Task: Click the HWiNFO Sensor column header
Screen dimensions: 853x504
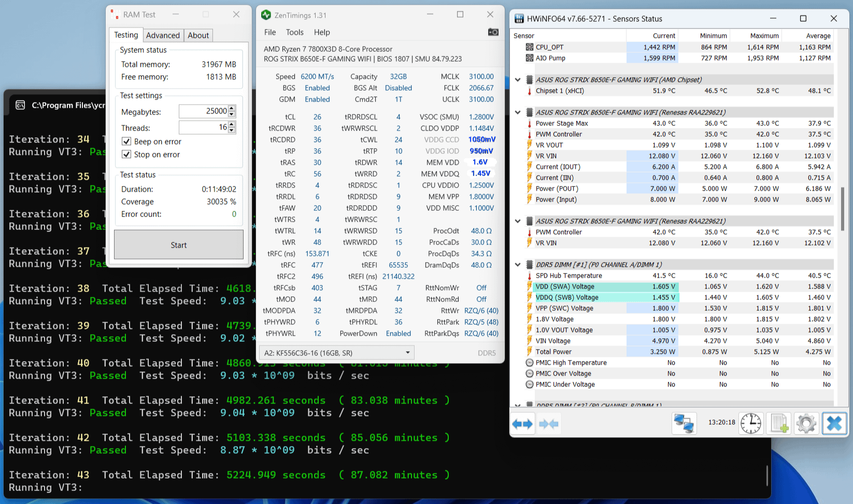Action: (x=568, y=36)
